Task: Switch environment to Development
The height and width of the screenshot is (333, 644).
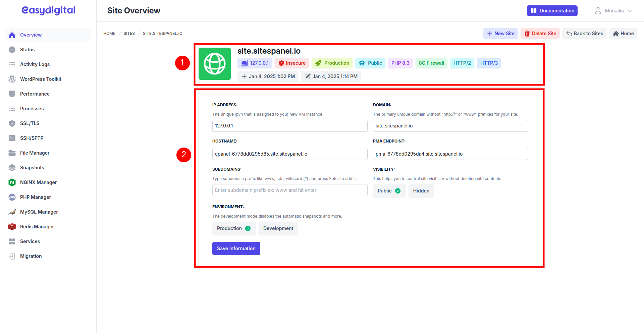Action: [278, 228]
